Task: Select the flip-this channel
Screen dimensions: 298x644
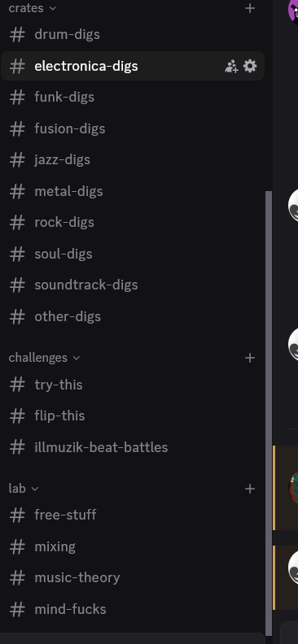Action: [133, 416]
